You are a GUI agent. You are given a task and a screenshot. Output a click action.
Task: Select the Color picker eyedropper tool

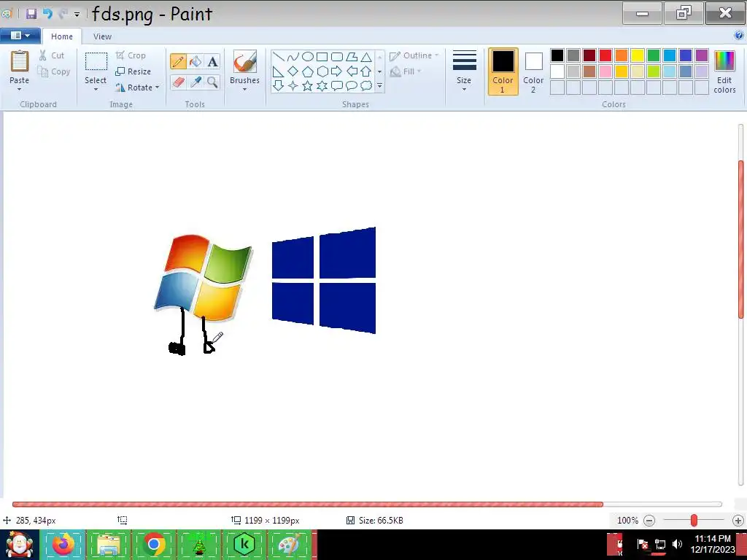click(196, 82)
